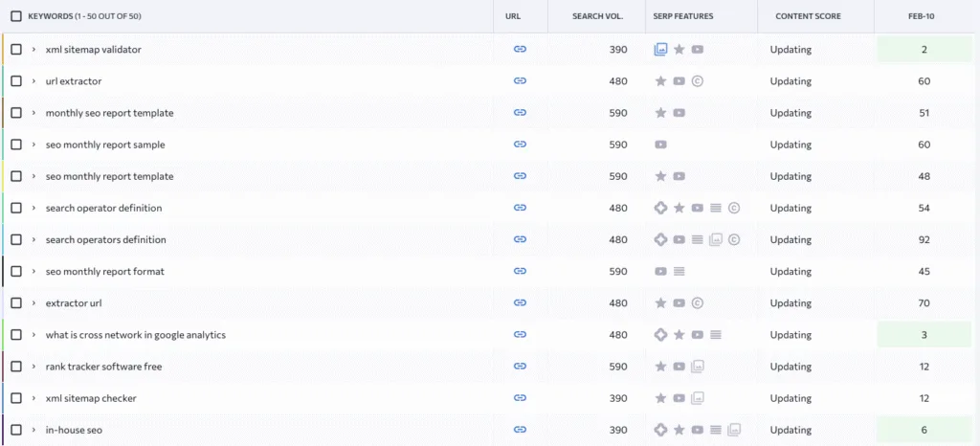
Task: Open URL link icon for monthly seo report template
Action: pos(520,113)
